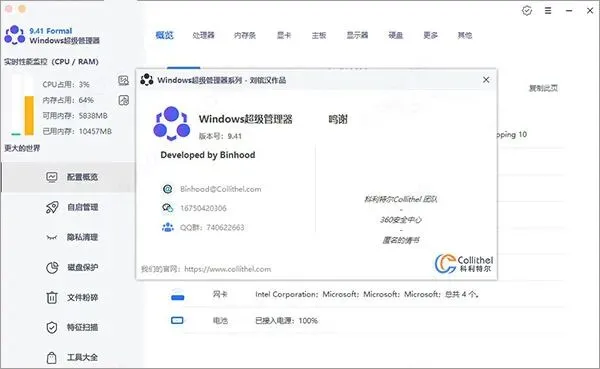
Task: Click the Developed by Binhood text
Action: pyautogui.click(x=208, y=155)
